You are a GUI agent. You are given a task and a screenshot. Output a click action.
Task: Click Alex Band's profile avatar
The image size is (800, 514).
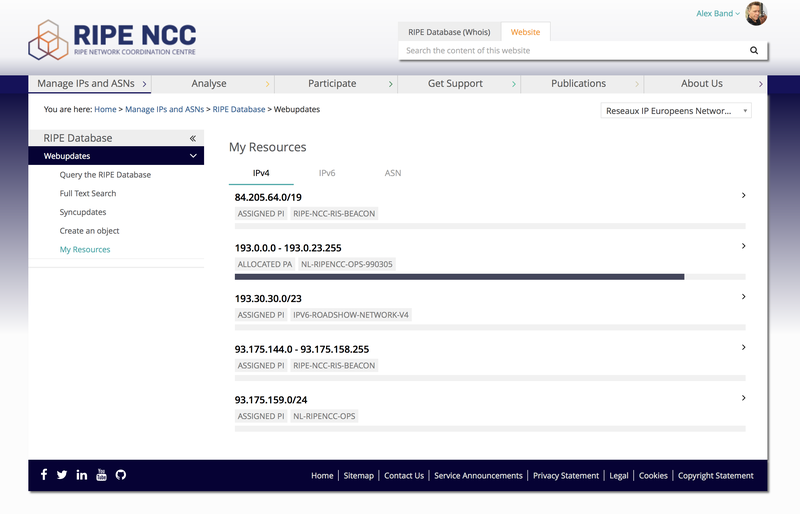pyautogui.click(x=756, y=14)
